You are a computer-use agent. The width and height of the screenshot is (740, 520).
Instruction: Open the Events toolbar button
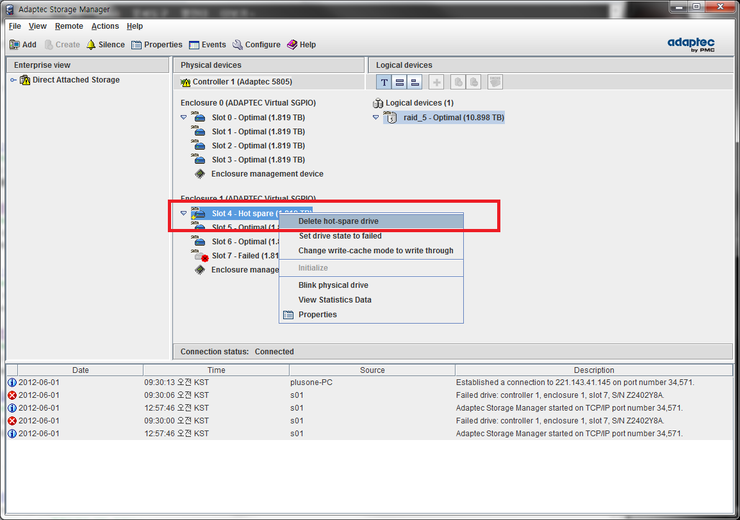[x=207, y=44]
